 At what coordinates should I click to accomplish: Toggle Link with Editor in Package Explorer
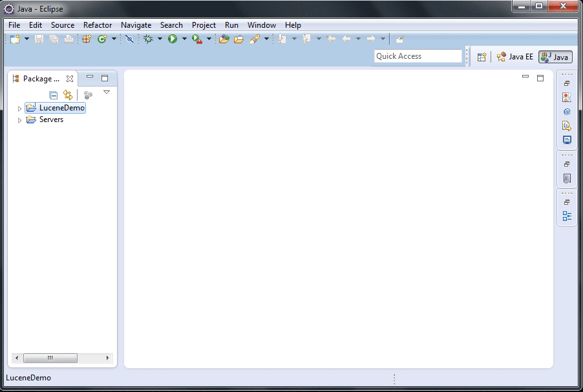(68, 94)
